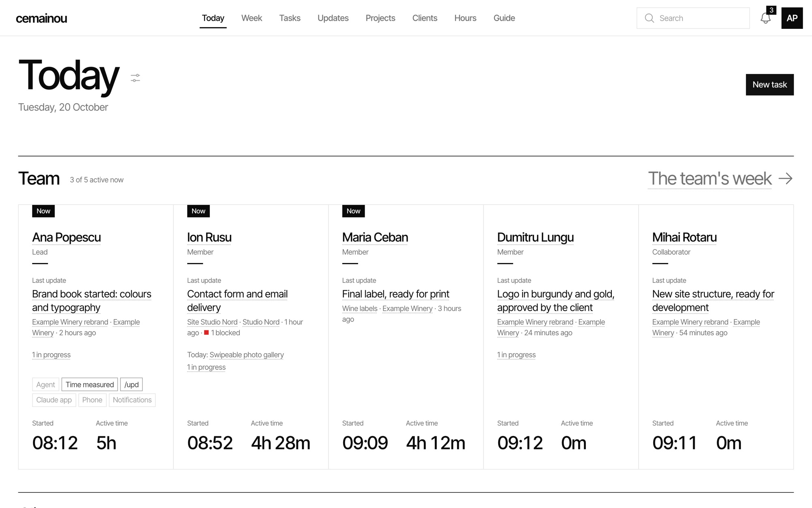The image size is (812, 508).
Task: Open the Brand book started update
Action: click(92, 301)
